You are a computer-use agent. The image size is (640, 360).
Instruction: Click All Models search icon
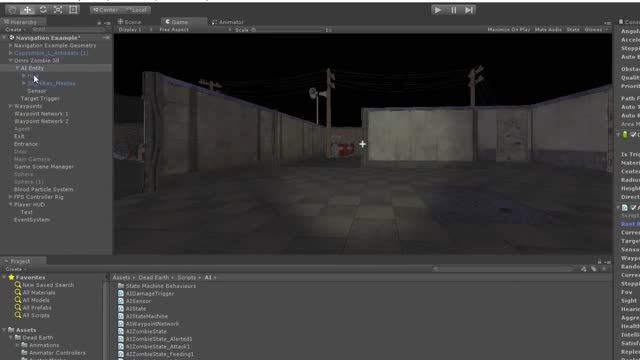click(x=18, y=300)
